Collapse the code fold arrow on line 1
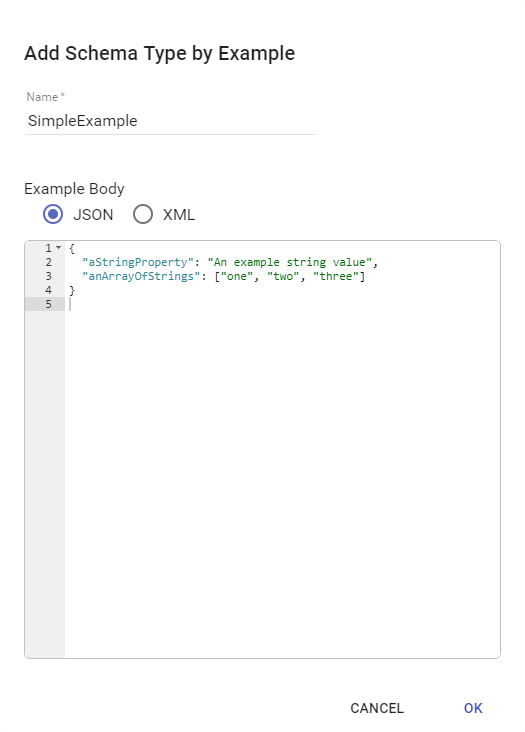Image resolution: width=525 pixels, height=732 pixels. pyautogui.click(x=58, y=248)
